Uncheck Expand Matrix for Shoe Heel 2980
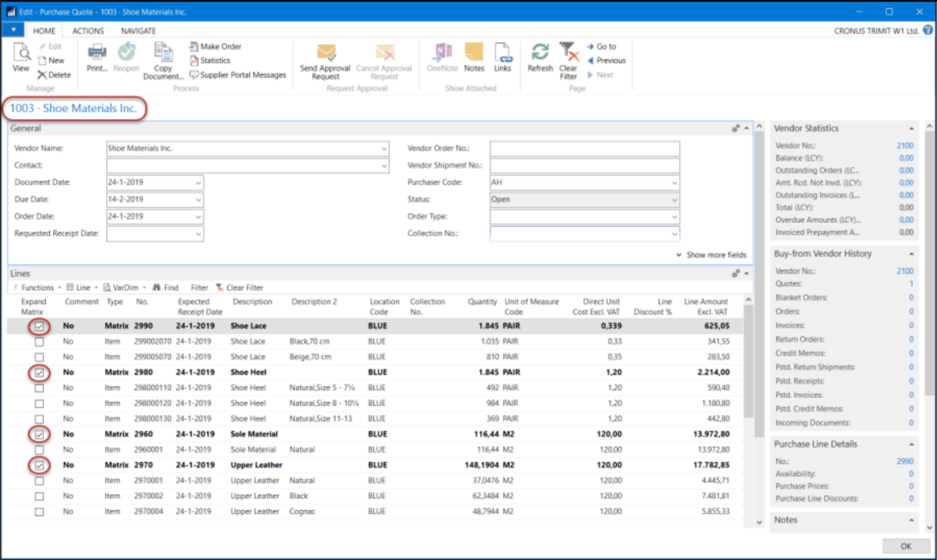This screenshot has height=560, width=937. [x=39, y=373]
